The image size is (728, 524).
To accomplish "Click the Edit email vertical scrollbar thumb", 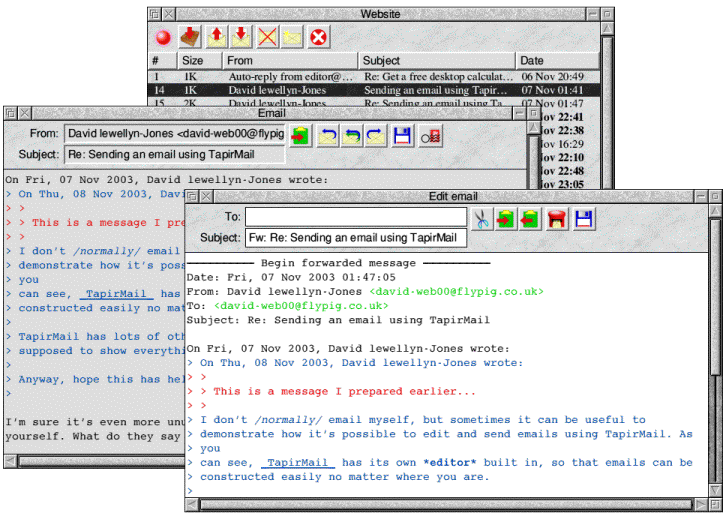I will point(715,297).
